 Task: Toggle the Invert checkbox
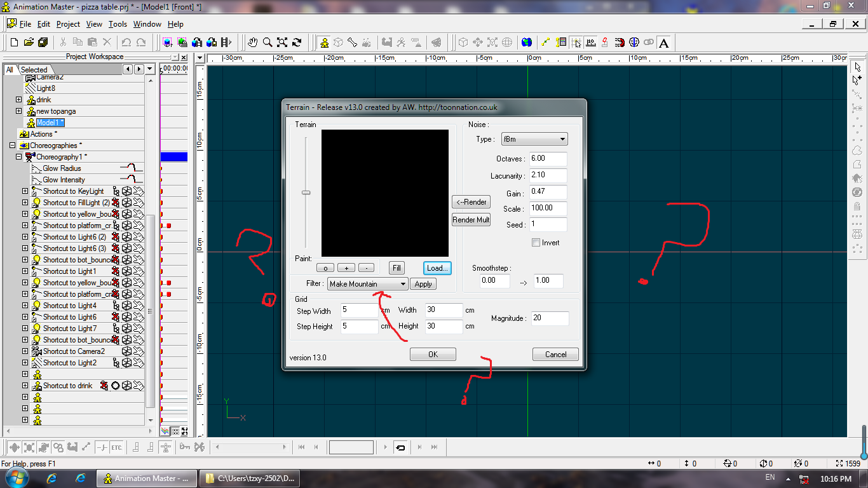536,243
